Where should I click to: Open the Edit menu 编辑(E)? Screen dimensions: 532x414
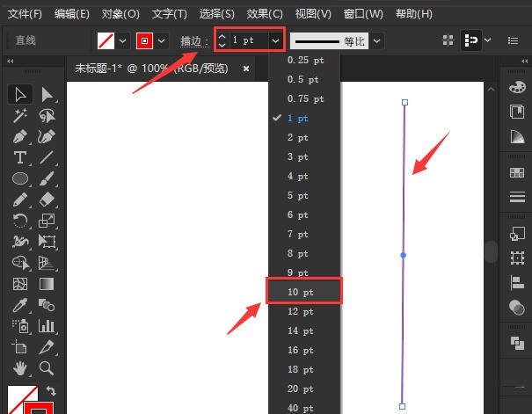(72, 14)
